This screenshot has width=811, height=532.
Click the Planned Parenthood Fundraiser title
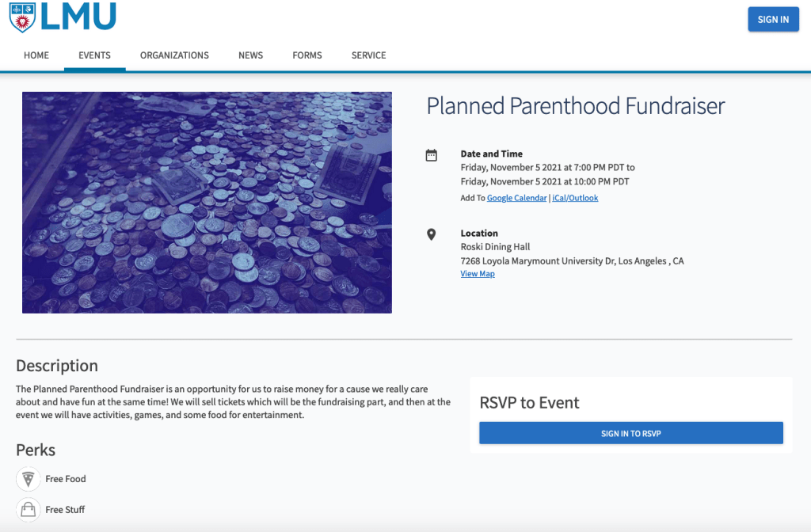pos(576,106)
